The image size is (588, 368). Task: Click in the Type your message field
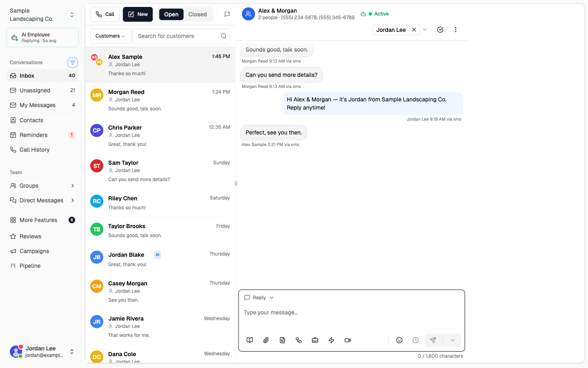[352, 313]
